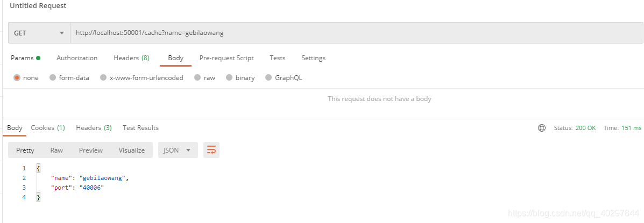
Task: Expand the JSON format dropdown
Action: [x=178, y=150]
